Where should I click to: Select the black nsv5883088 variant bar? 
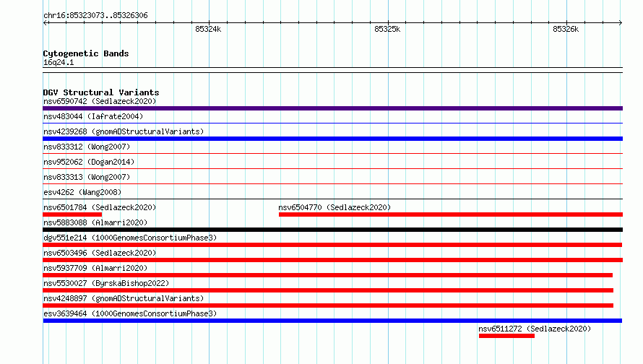point(332,230)
